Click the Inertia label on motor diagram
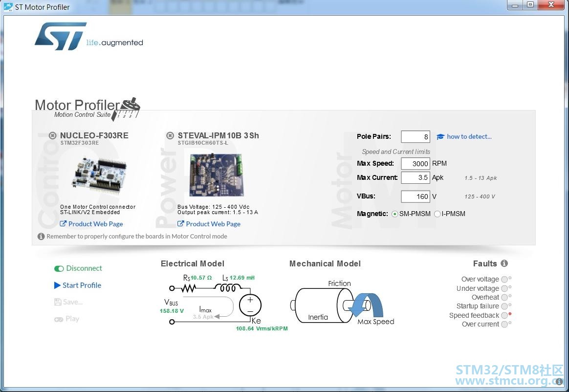This screenshot has height=392, width=569. click(318, 317)
